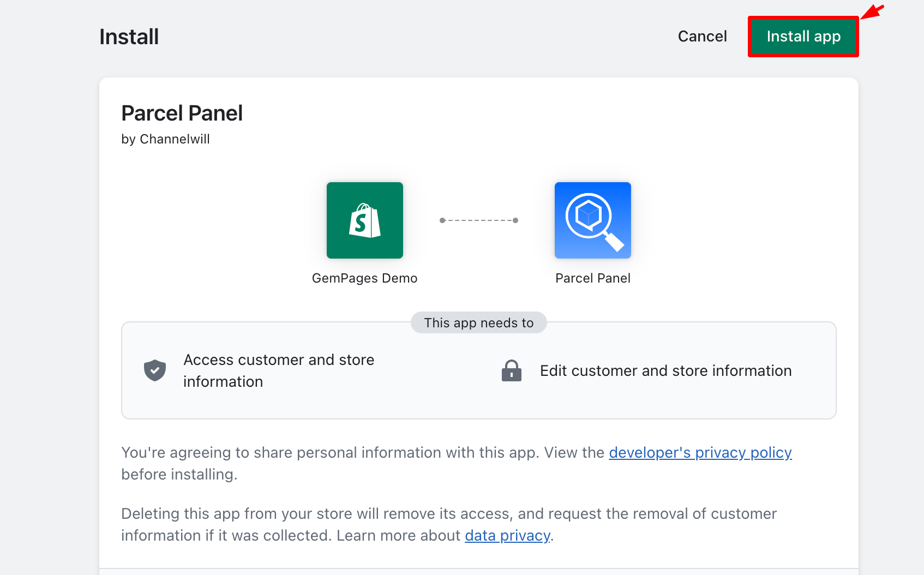
Task: Click the padlock permission icon
Action: [x=511, y=370]
